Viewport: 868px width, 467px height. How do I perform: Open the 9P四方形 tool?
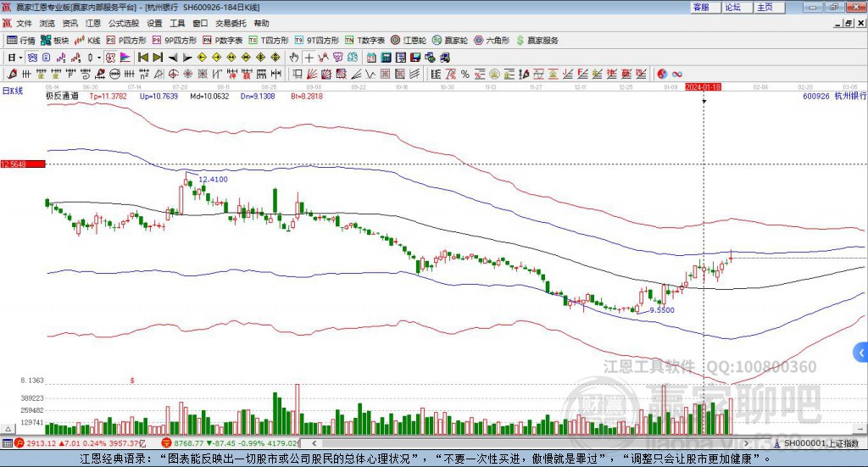click(x=175, y=41)
